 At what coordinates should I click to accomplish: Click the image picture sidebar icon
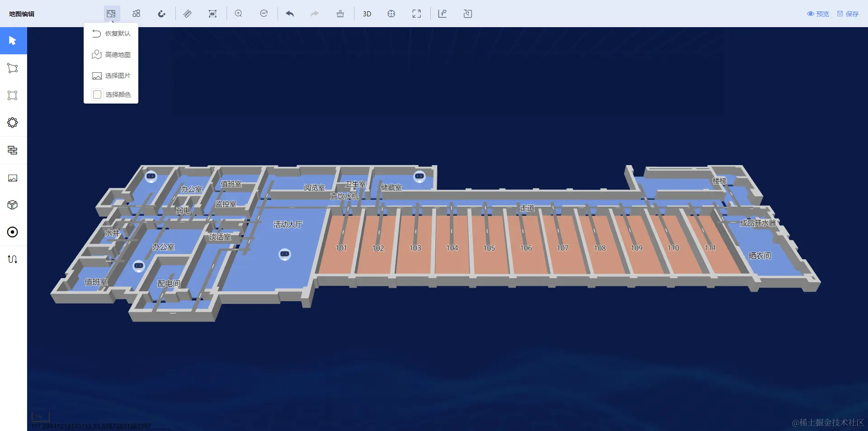(13, 178)
